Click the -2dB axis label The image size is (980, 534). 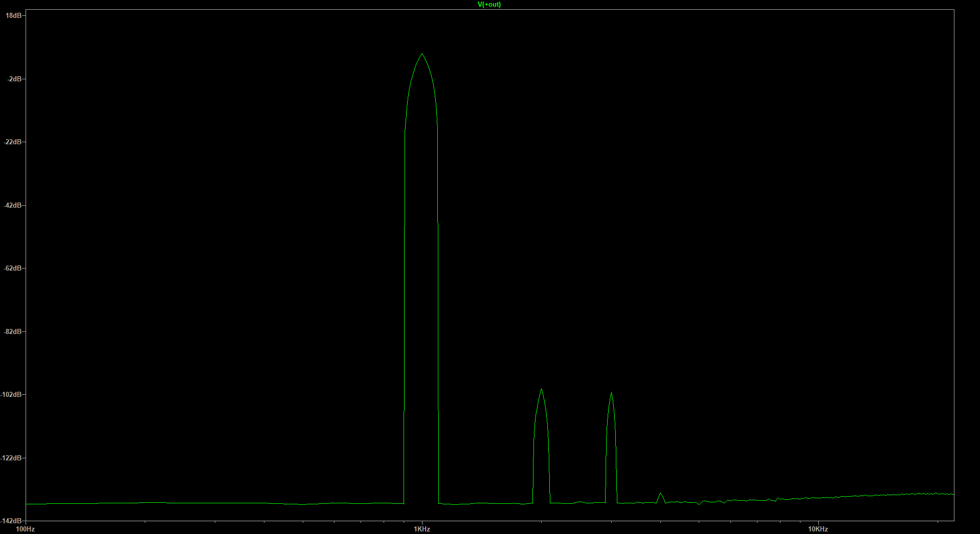[14, 79]
